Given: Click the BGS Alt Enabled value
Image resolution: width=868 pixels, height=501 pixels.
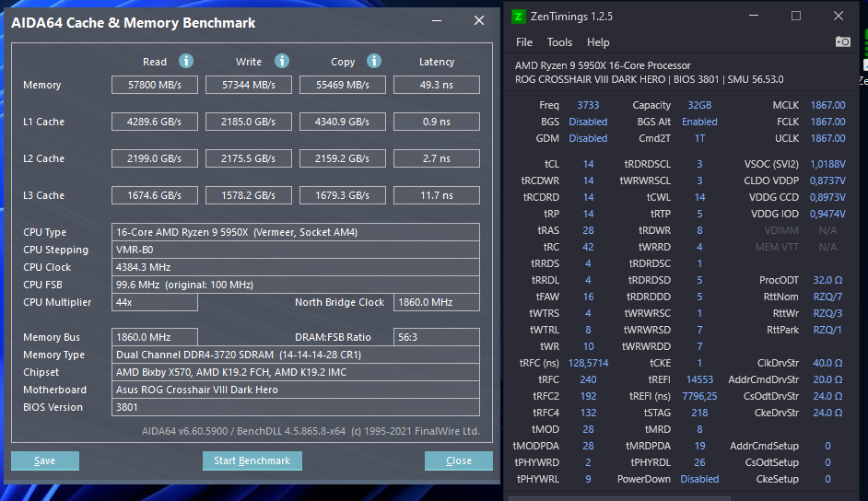Looking at the screenshot, I should pos(699,122).
